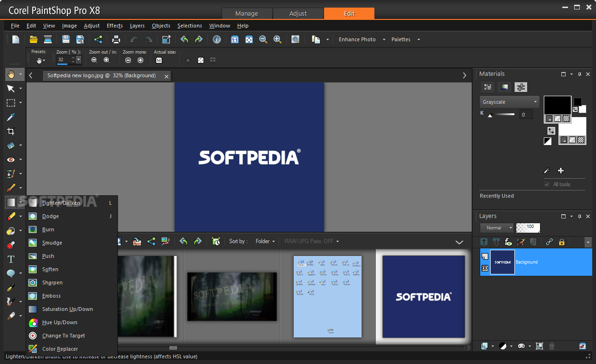Click the Enhance Photo button

tap(357, 39)
